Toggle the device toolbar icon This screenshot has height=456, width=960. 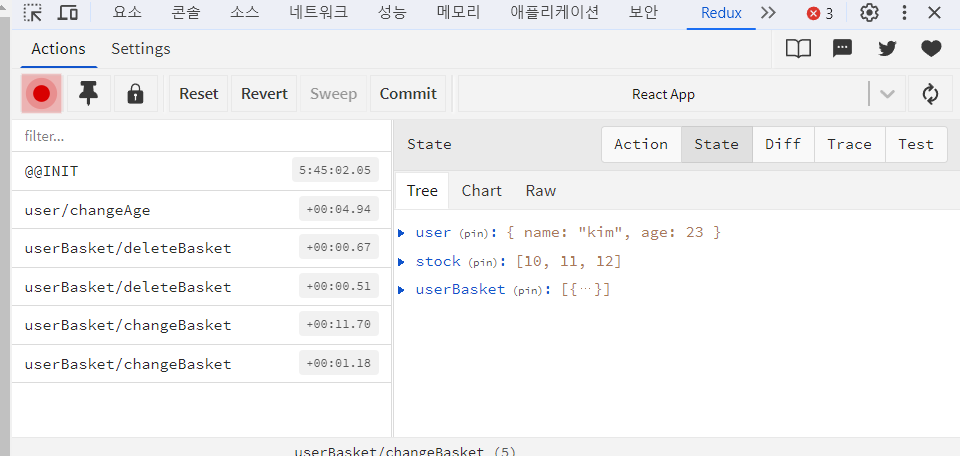pyautogui.click(x=67, y=13)
